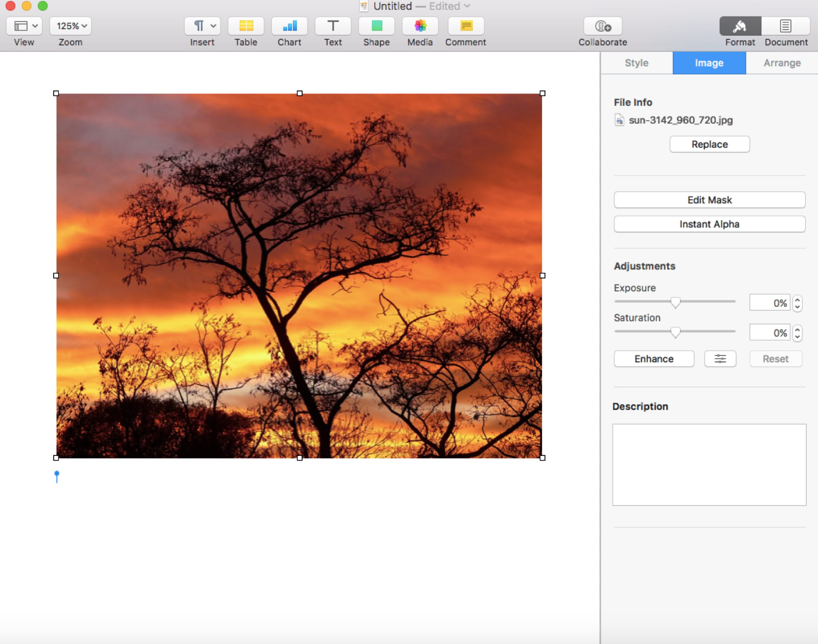The image size is (818, 644).
Task: Click the Replace image button
Action: (x=710, y=144)
